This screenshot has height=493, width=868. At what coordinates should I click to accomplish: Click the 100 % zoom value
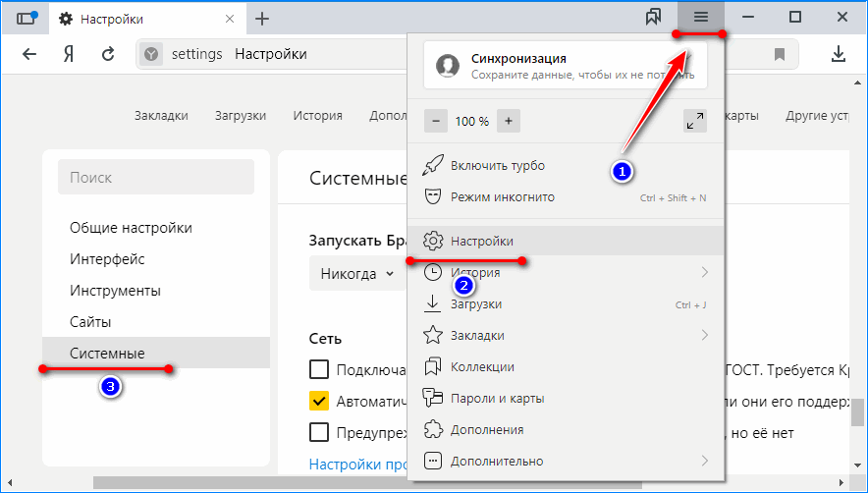(x=472, y=122)
